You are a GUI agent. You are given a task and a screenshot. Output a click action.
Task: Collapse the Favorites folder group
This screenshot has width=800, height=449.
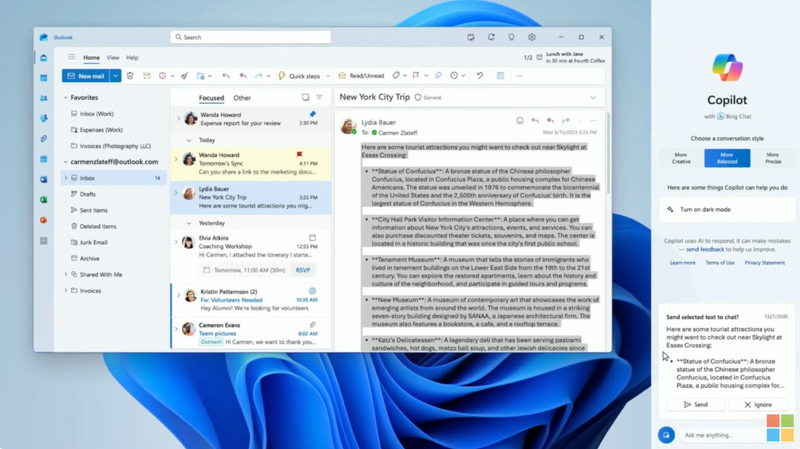[x=65, y=97]
